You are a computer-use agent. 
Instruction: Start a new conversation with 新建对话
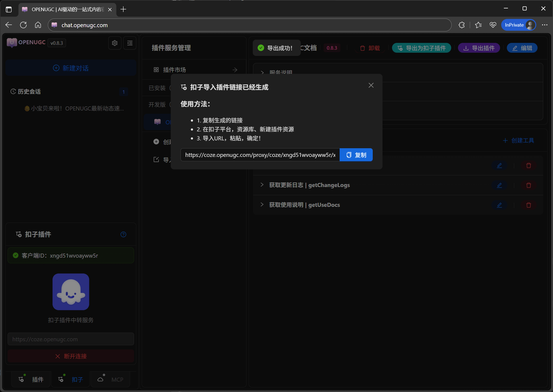pos(71,68)
